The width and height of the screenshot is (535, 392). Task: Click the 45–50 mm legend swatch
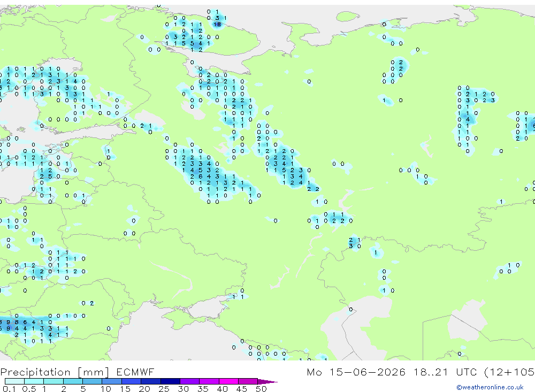click(248, 381)
